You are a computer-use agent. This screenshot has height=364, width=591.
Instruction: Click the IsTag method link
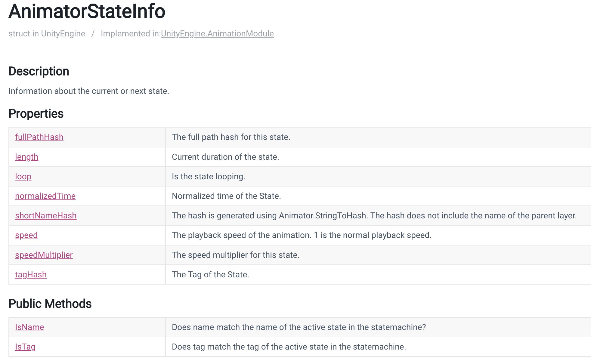[25, 347]
